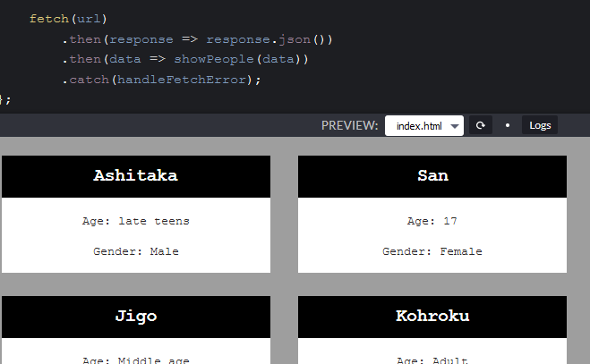Click the 'Age: Adult' line in the Kohroku card
Viewport: 590px width, 364px height.
432,360
